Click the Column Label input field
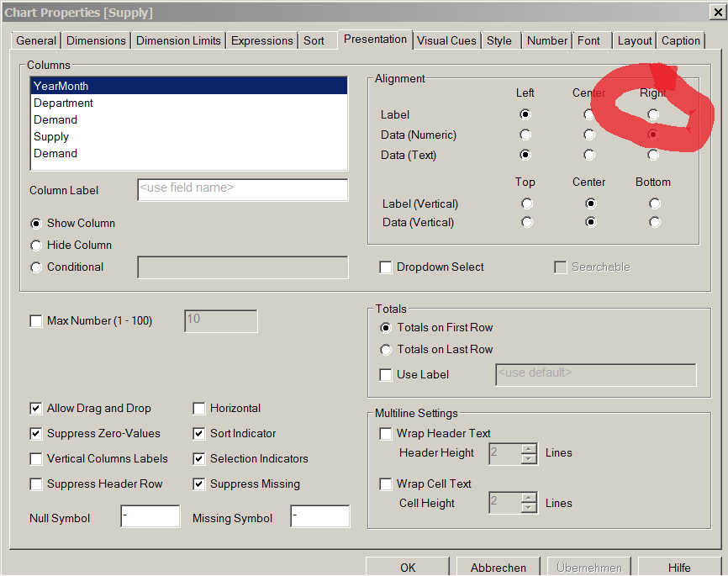The image size is (728, 576). point(242,189)
